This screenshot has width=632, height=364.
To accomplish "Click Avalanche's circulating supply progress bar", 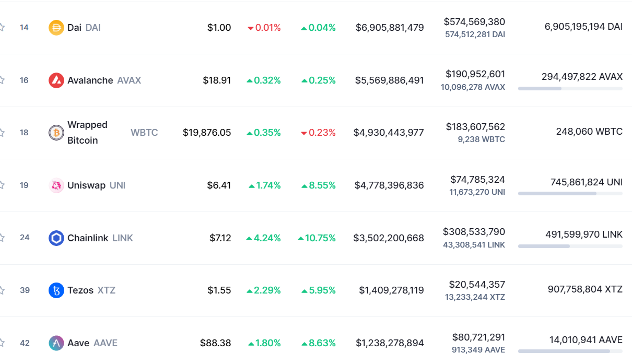I will 570,88.
